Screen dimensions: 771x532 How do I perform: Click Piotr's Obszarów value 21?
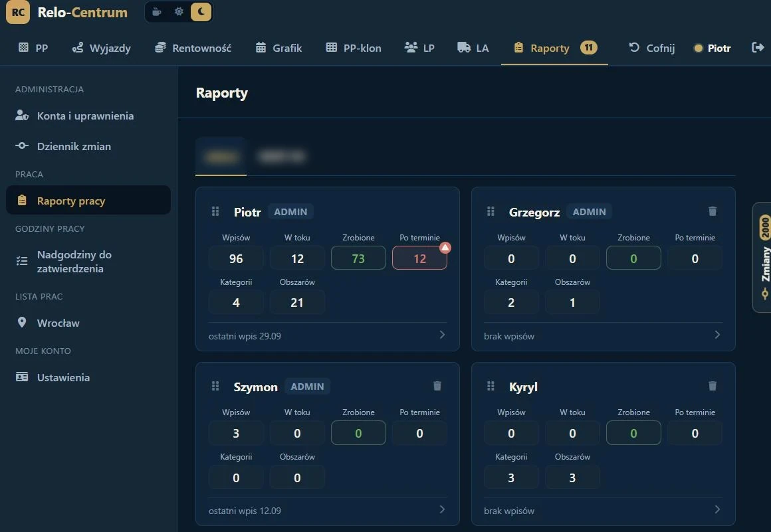click(297, 303)
